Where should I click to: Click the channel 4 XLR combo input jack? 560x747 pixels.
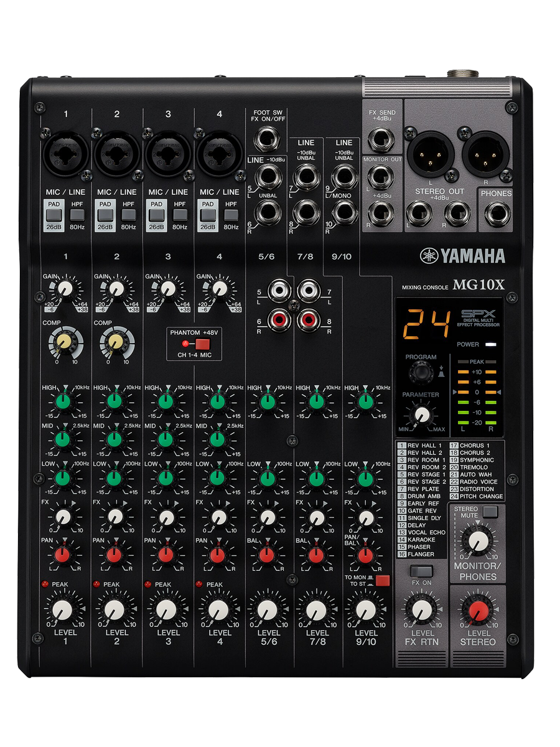(219, 153)
